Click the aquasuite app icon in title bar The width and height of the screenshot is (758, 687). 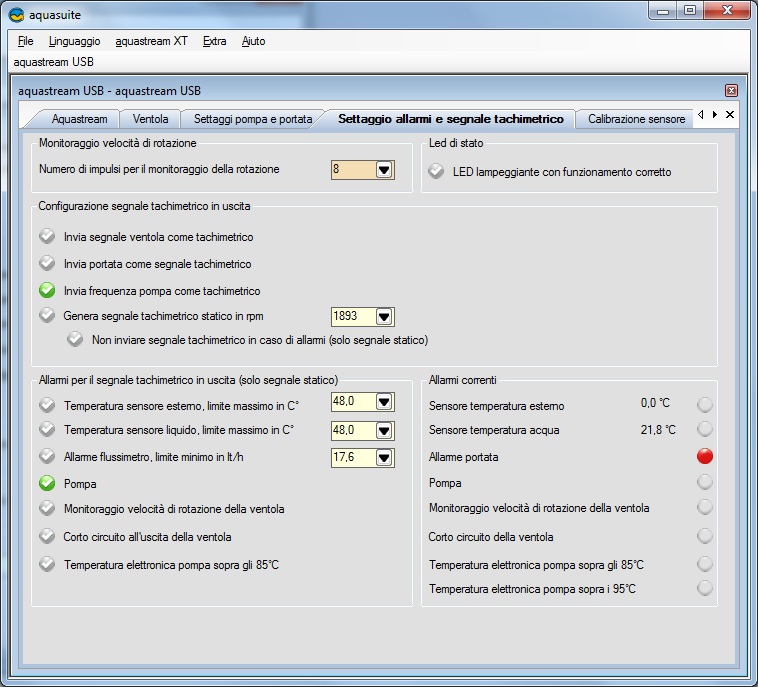(x=16, y=13)
